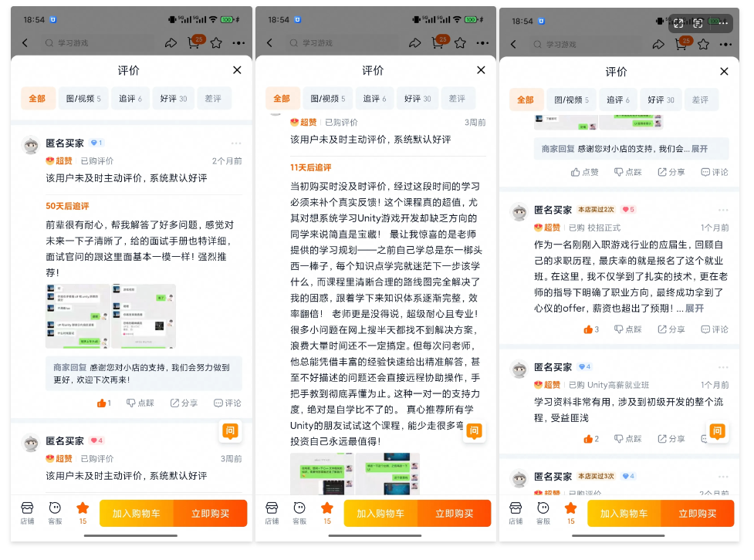Expand the merchant reply with 展开 in the right screenshot
This screenshot has width=754, height=560.
coord(699,149)
